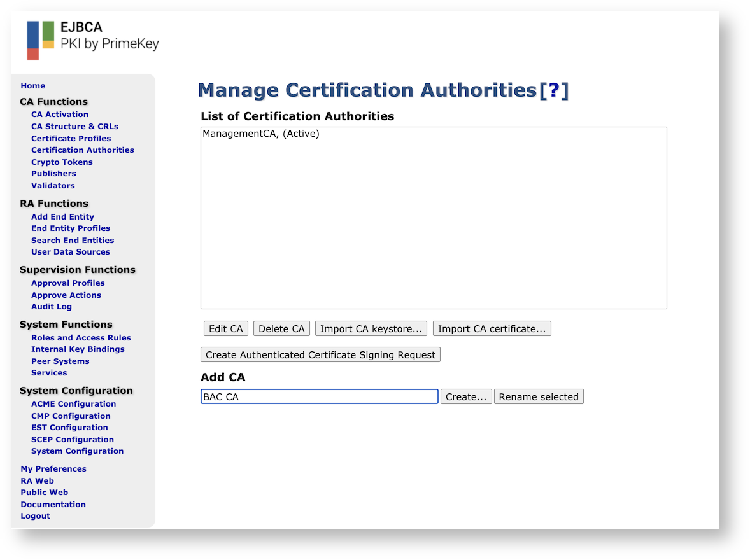Open ACME Configuration link
The width and height of the screenshot is (750, 560).
point(73,403)
